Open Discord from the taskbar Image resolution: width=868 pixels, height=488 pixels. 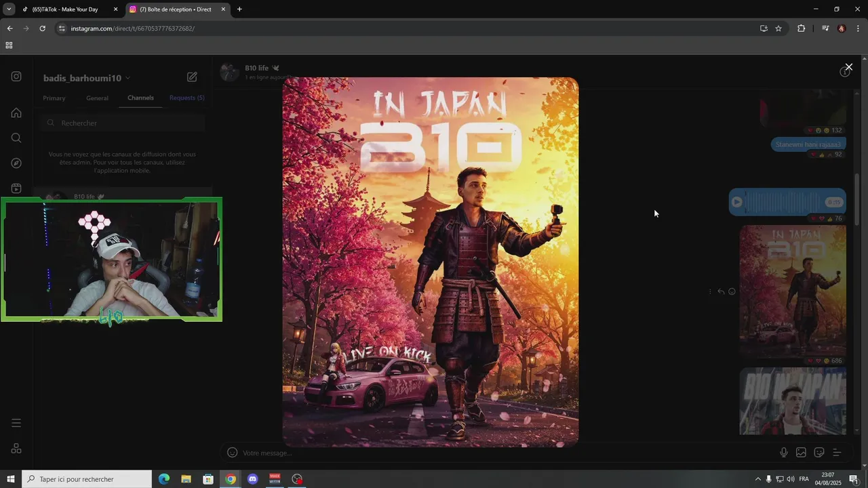253,479
